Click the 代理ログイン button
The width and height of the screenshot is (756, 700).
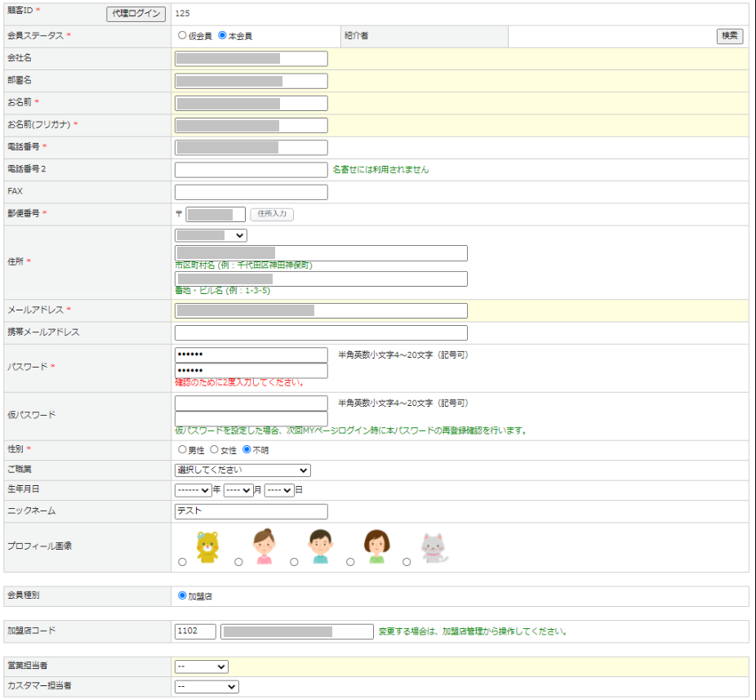(x=136, y=14)
